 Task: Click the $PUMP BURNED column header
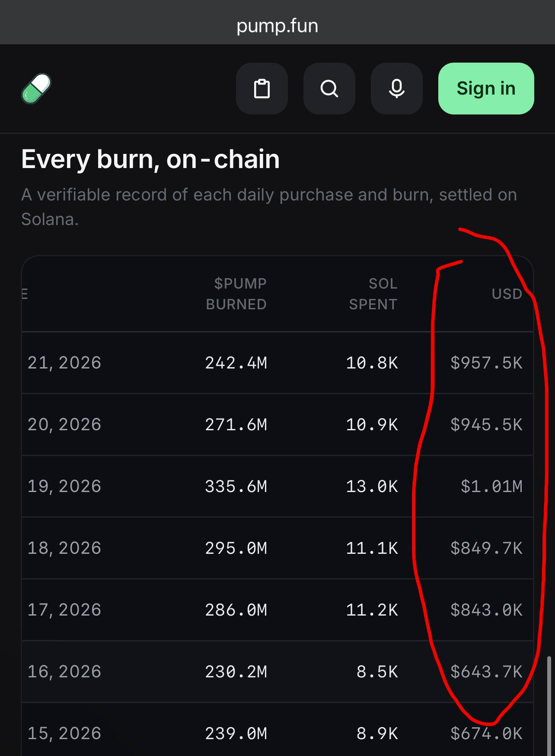(x=236, y=294)
